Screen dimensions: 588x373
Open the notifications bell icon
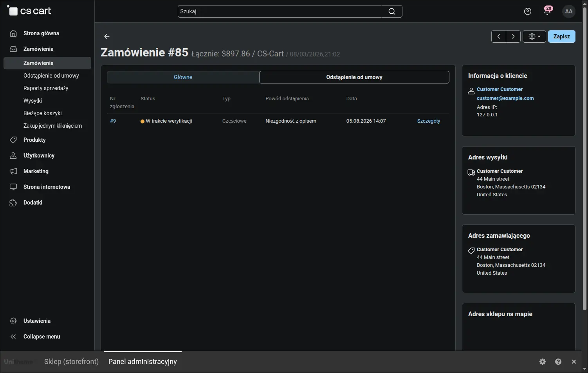coord(547,11)
